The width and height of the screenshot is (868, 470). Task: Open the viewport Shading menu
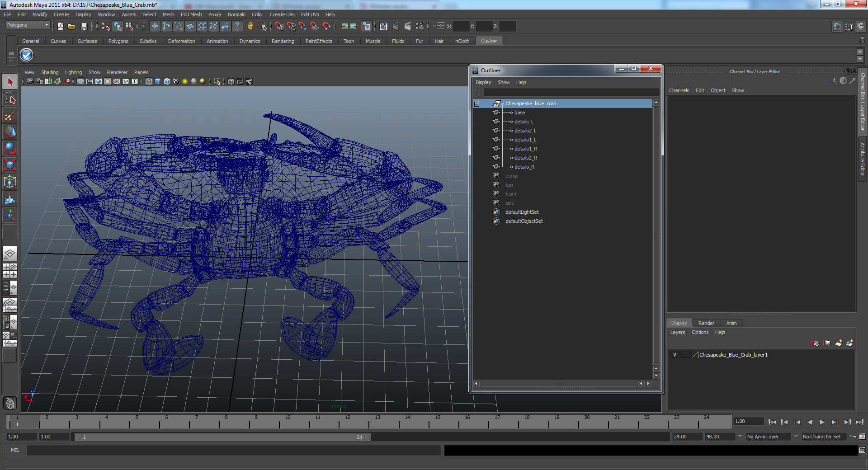click(x=50, y=72)
